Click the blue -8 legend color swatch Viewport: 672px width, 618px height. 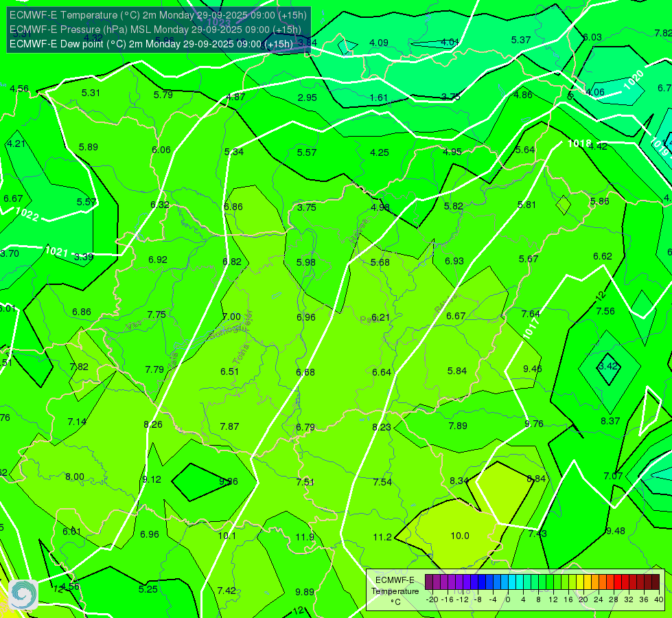(482, 582)
